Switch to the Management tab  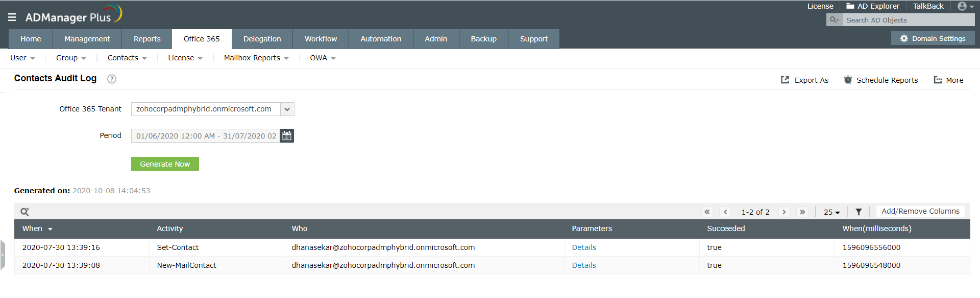point(87,39)
